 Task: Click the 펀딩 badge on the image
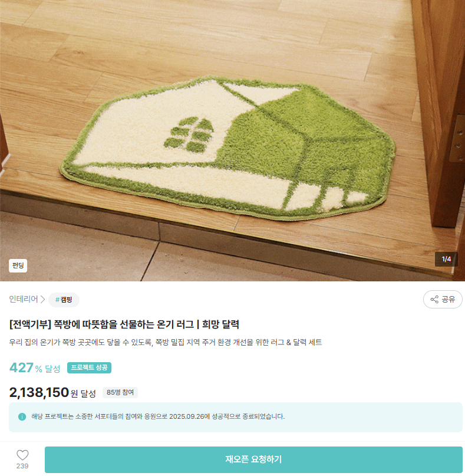(x=18, y=265)
